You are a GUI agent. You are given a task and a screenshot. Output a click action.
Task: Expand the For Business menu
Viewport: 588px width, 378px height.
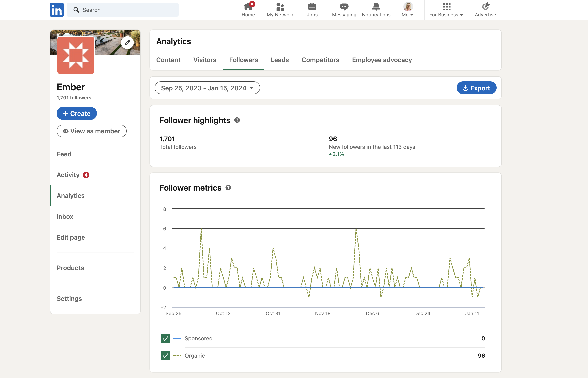tap(446, 10)
